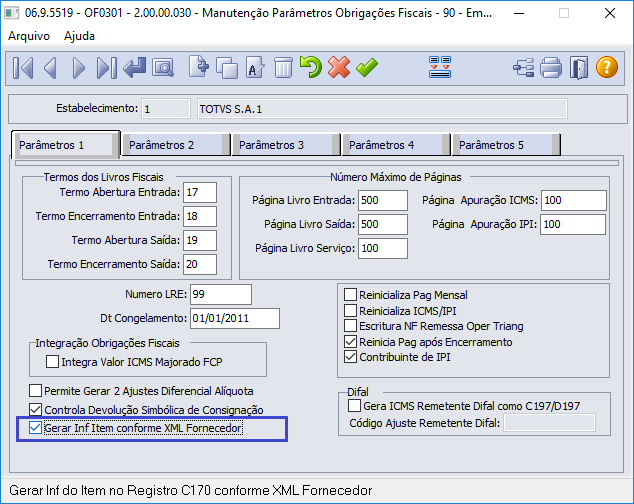Click the status bar C170 message text
Image resolution: width=634 pixels, height=504 pixels.
tap(190, 490)
